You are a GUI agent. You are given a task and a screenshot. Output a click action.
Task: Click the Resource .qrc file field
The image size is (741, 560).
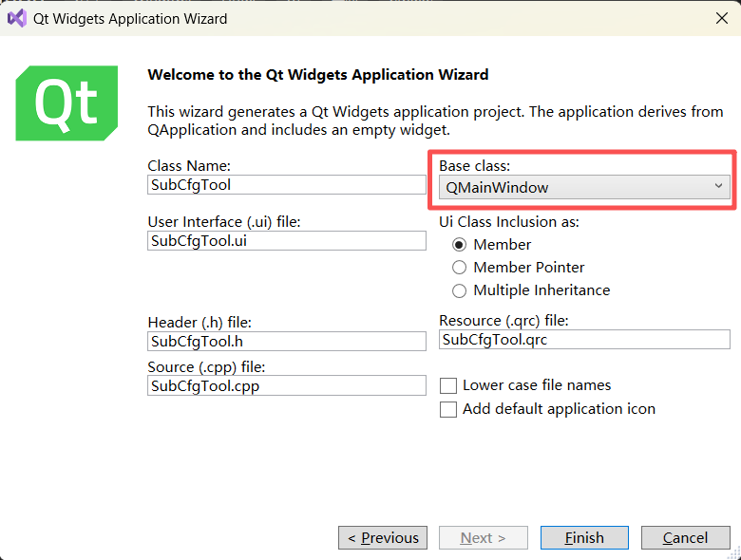[584, 340]
